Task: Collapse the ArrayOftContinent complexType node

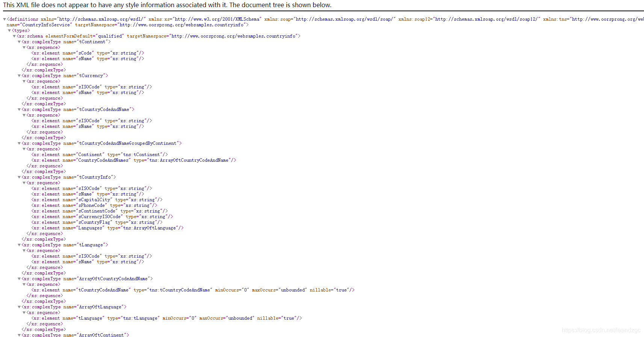Action: click(x=19, y=335)
